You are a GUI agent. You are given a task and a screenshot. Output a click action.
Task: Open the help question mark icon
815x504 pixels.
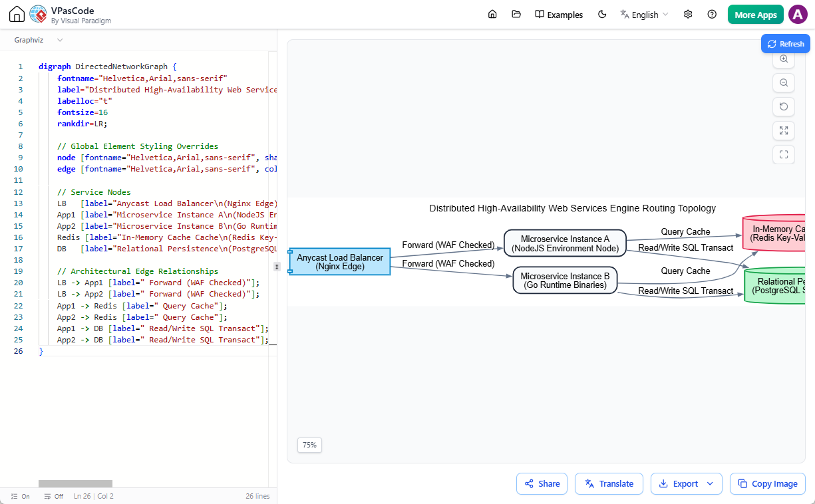[x=712, y=14]
